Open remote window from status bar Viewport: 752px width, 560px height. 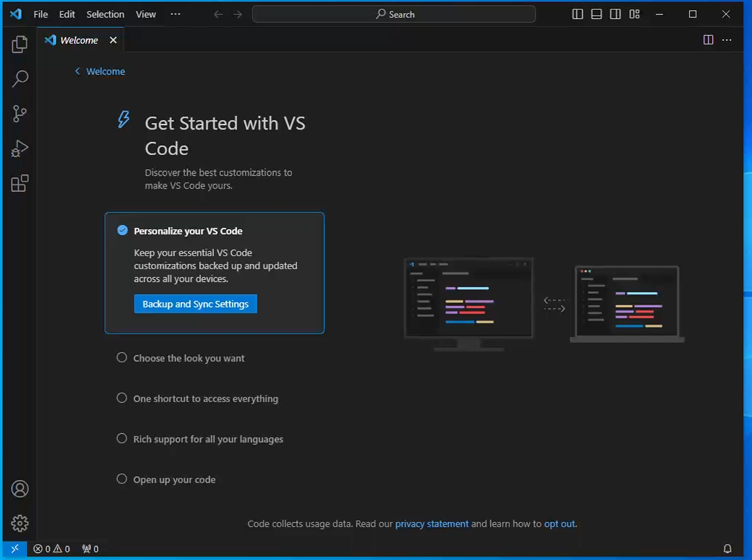(15, 549)
